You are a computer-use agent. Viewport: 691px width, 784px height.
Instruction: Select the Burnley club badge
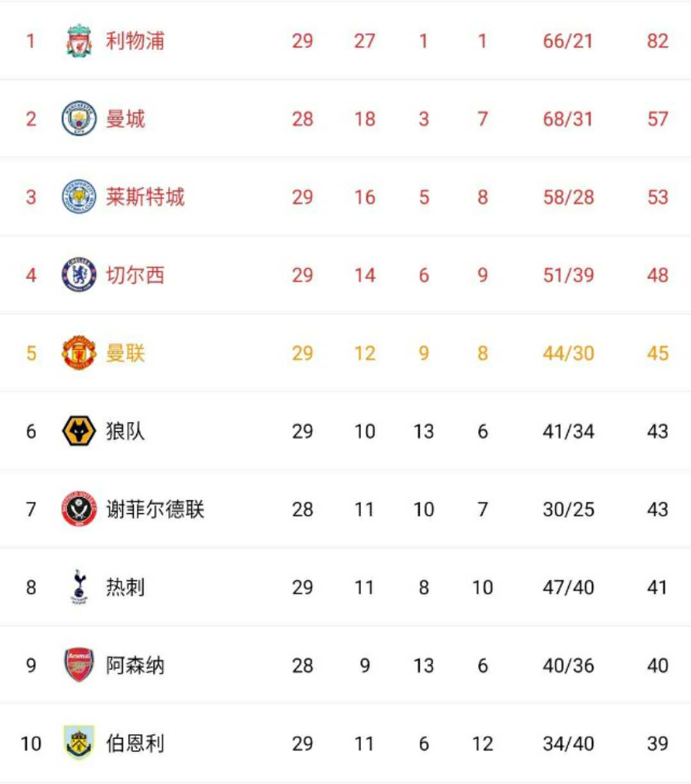tap(79, 743)
